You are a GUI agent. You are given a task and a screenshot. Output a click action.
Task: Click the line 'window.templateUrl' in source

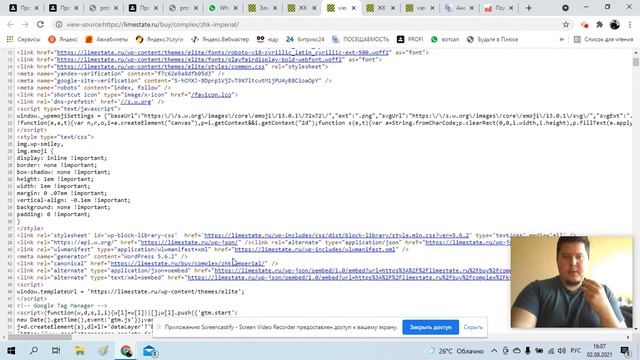click(x=131, y=291)
